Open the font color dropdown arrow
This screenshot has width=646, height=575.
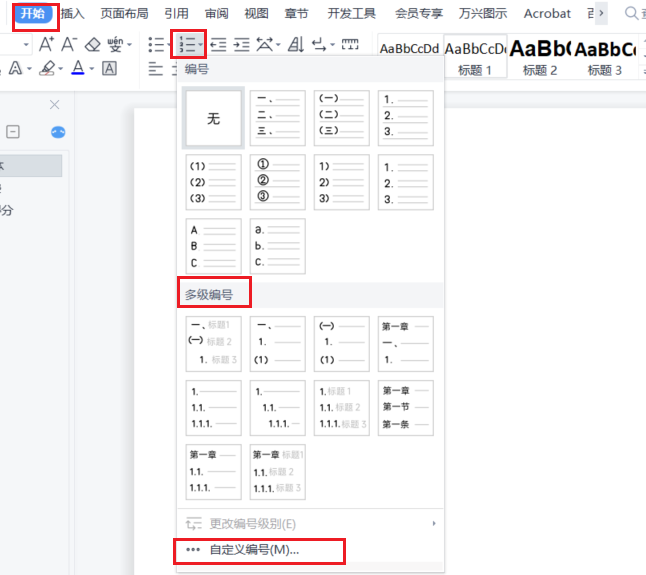92,68
